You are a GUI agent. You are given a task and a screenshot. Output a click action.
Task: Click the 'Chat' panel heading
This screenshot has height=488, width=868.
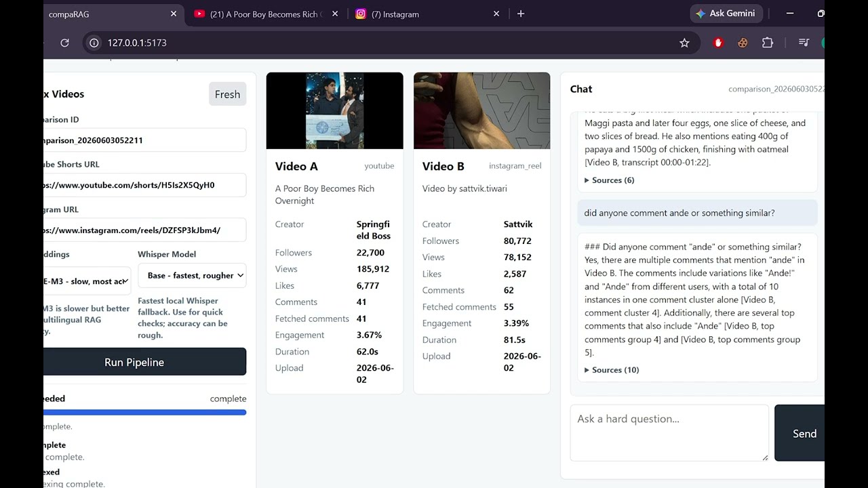[x=581, y=89]
